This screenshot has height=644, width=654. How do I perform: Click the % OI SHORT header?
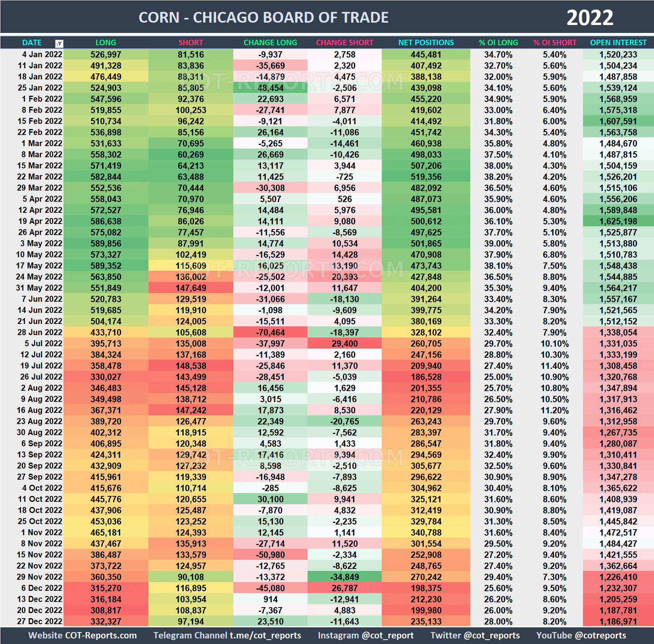555,42
